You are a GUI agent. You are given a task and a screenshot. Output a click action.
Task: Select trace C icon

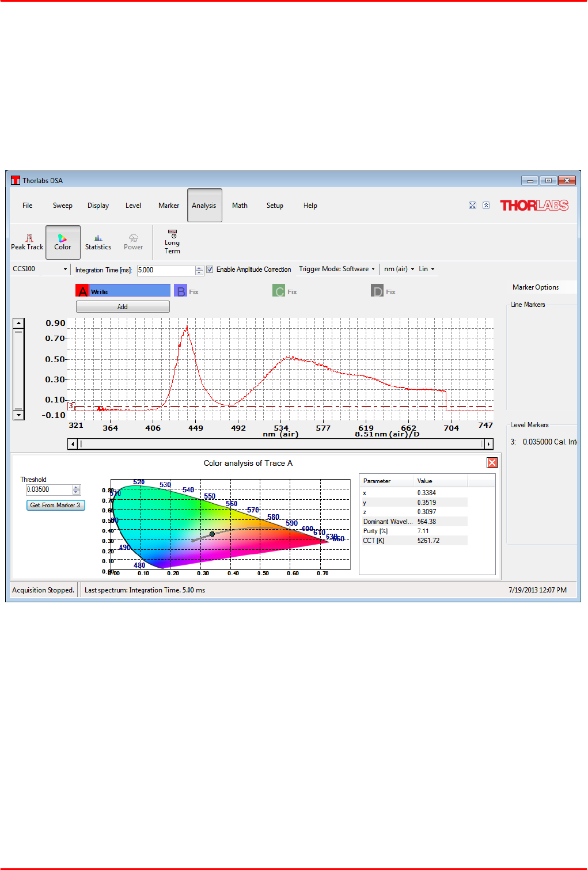coord(279,291)
